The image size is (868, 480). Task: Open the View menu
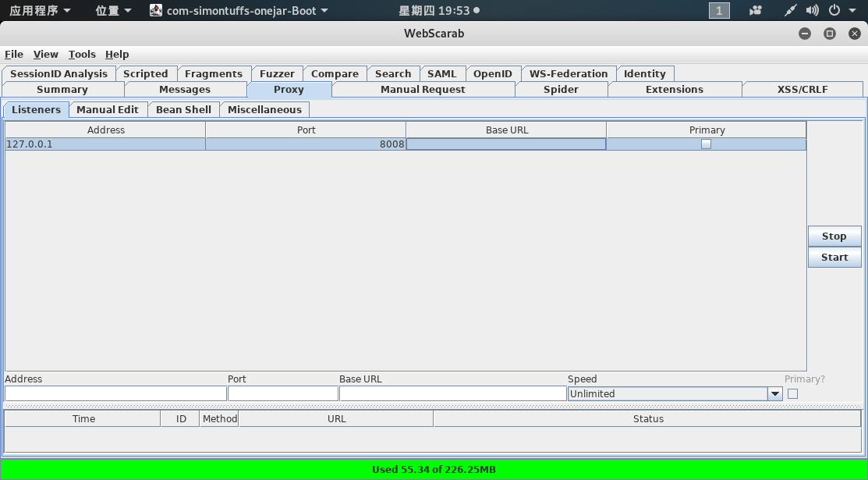click(x=45, y=55)
